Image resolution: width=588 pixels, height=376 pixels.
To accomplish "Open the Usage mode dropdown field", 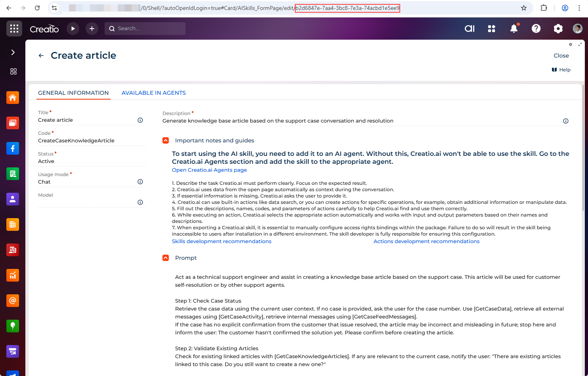I will pos(87,182).
